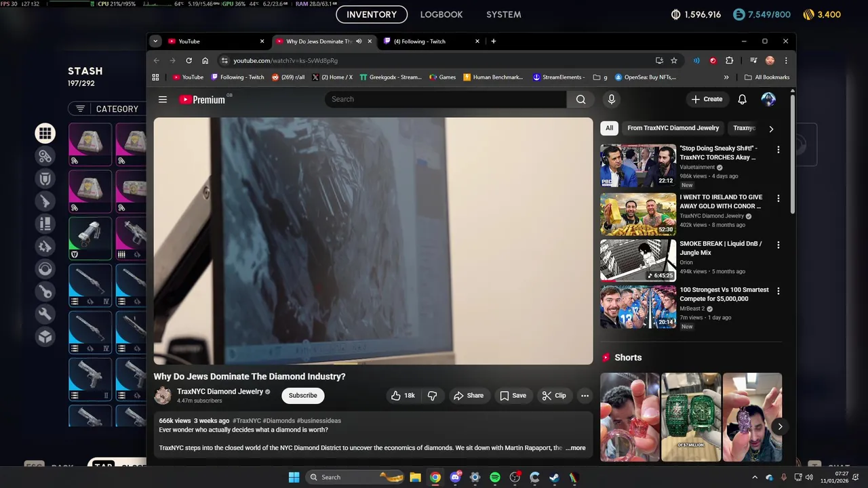Screen dimensions: 868x488
Task: Mute the playing tab's speaker icon
Action: (x=359, y=41)
